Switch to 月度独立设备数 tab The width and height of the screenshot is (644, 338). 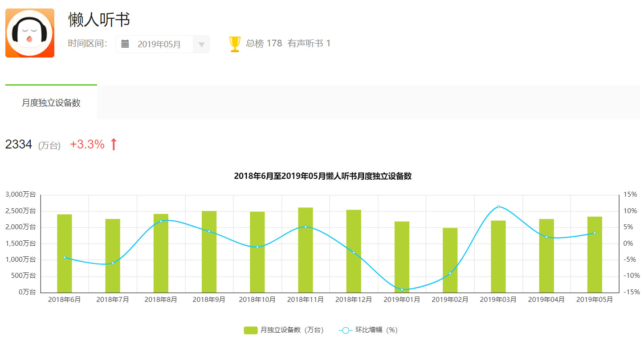pyautogui.click(x=51, y=103)
